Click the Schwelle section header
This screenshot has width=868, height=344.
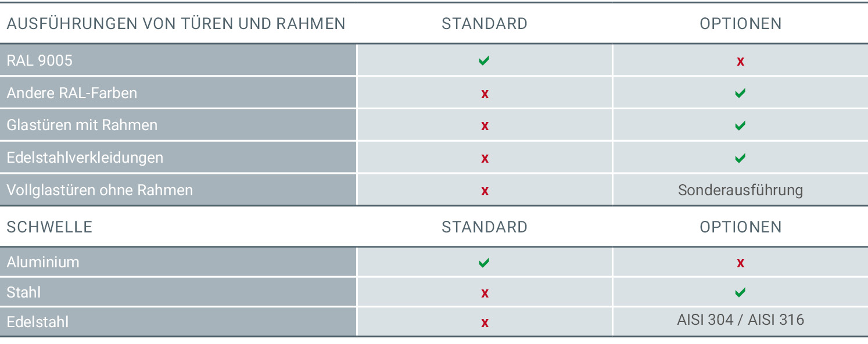click(49, 227)
